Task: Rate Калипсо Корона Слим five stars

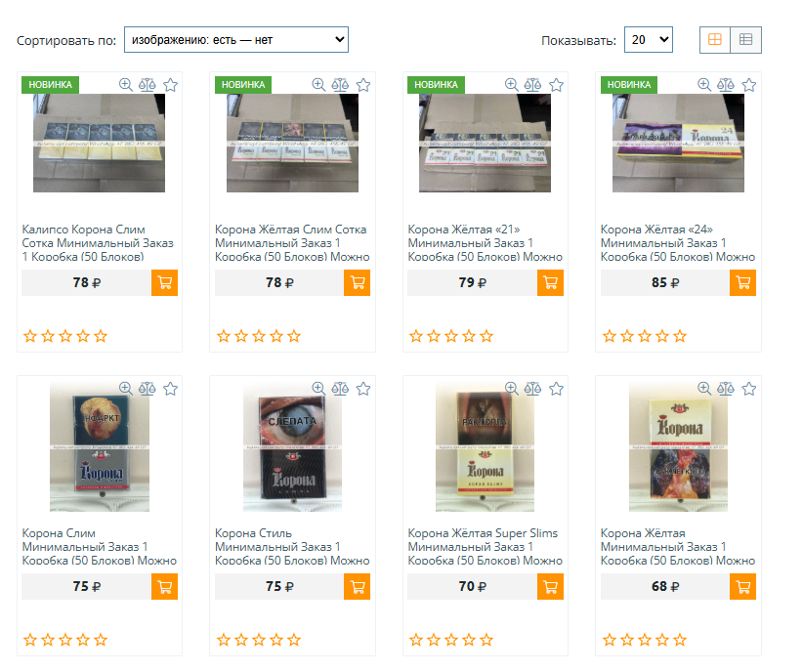Action: pyautogui.click(x=101, y=337)
